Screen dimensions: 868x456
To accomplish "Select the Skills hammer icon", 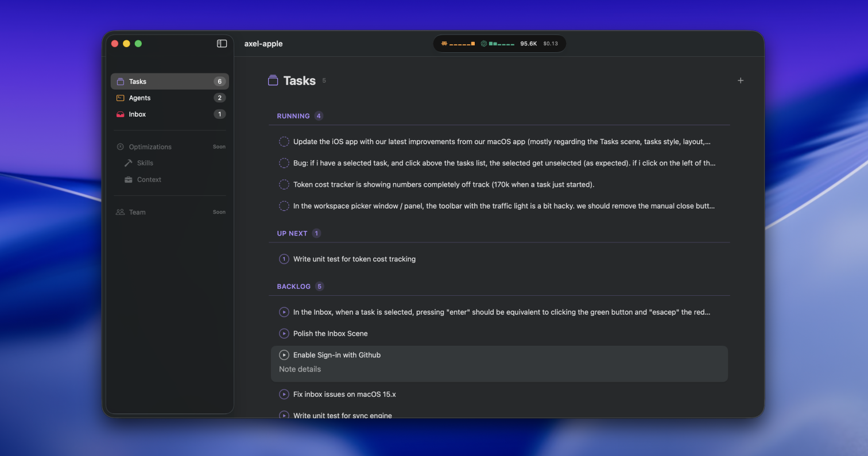I will (127, 163).
